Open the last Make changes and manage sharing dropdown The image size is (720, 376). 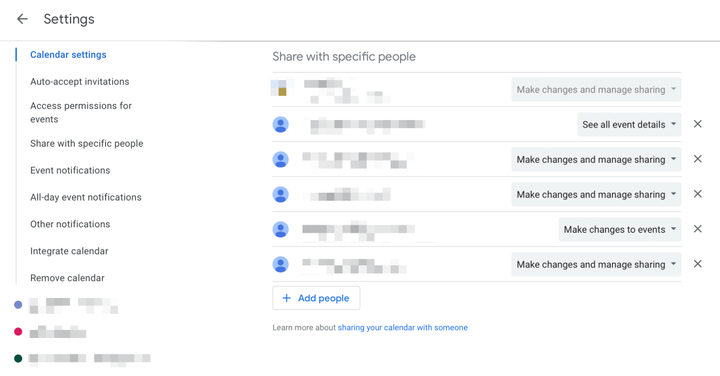pyautogui.click(x=596, y=264)
